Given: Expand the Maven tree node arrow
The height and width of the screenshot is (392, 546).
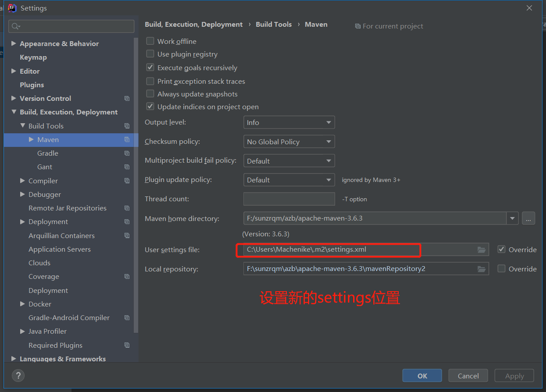Looking at the screenshot, I should click(x=31, y=139).
